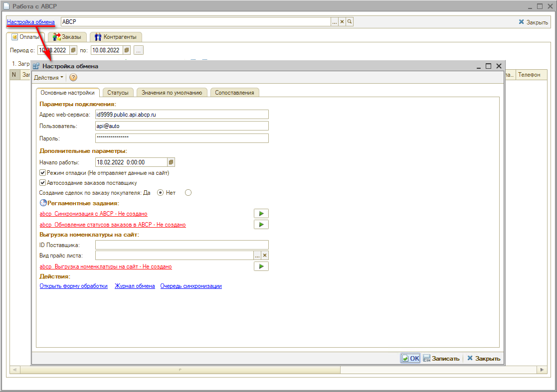Viewport: 557px width, 392px height.
Task: Open Обновление статусов заказов в АВСР link
Action: [113, 225]
